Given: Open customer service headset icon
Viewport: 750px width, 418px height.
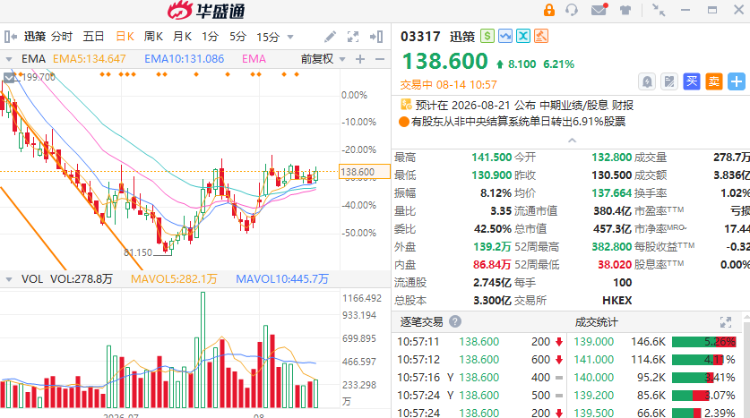Looking at the screenshot, I should pyautogui.click(x=572, y=10).
